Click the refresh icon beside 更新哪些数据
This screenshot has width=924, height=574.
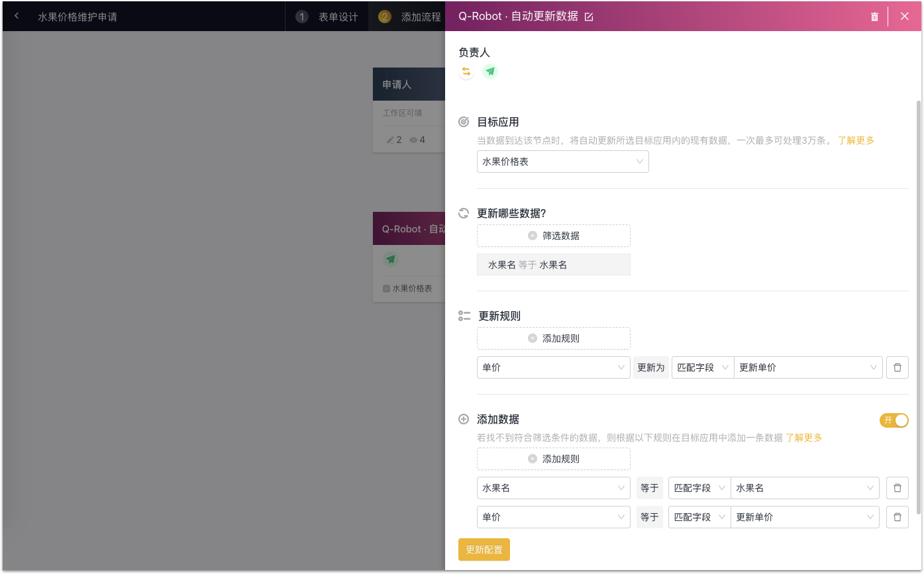pos(464,213)
